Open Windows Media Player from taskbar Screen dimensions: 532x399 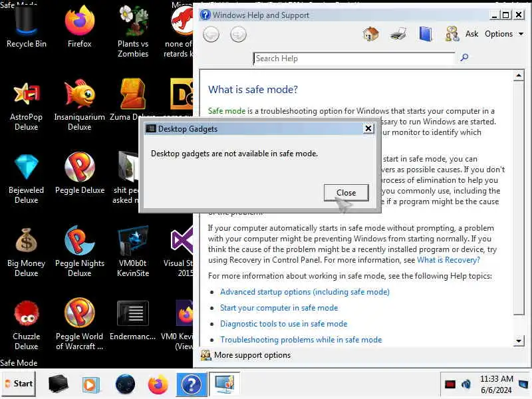coord(90,384)
